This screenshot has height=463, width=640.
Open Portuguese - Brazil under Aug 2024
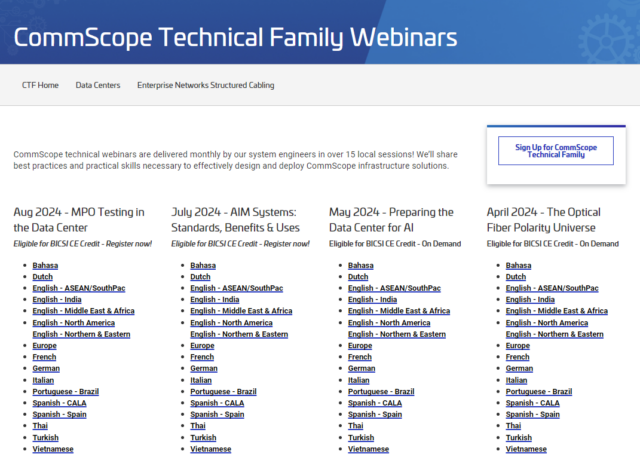[x=66, y=392]
